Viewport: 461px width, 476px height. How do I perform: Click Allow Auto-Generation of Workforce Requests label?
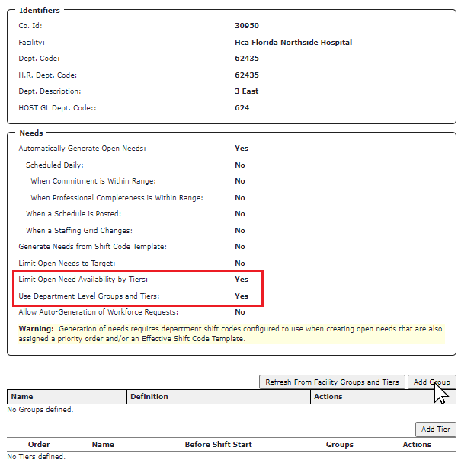click(98, 312)
